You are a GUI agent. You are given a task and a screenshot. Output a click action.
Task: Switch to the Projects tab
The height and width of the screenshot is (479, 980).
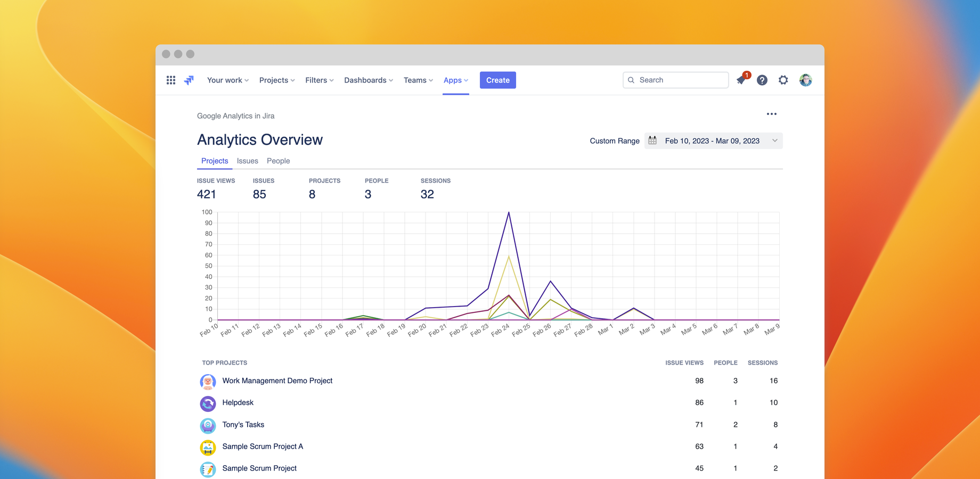click(x=215, y=161)
